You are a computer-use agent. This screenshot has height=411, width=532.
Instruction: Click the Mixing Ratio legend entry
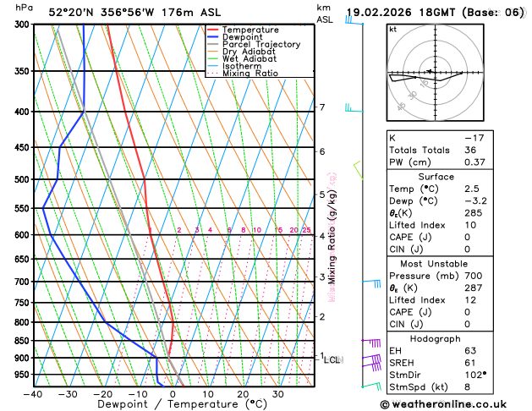(243, 74)
